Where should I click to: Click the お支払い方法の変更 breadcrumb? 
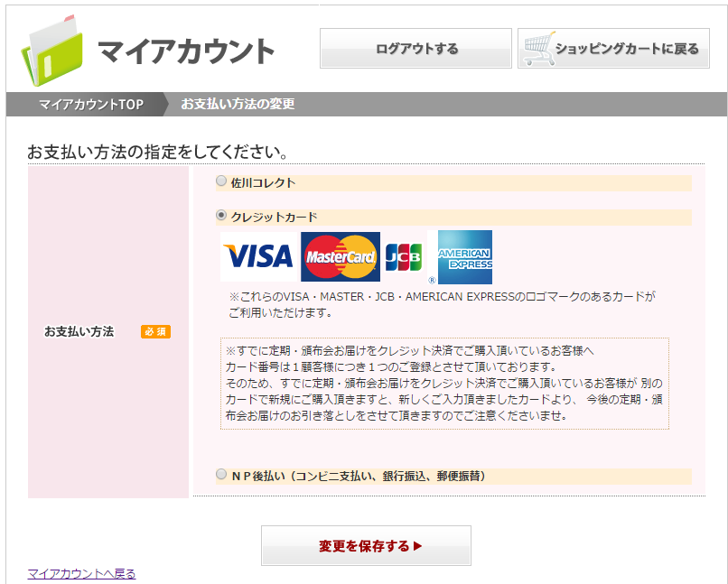click(238, 104)
